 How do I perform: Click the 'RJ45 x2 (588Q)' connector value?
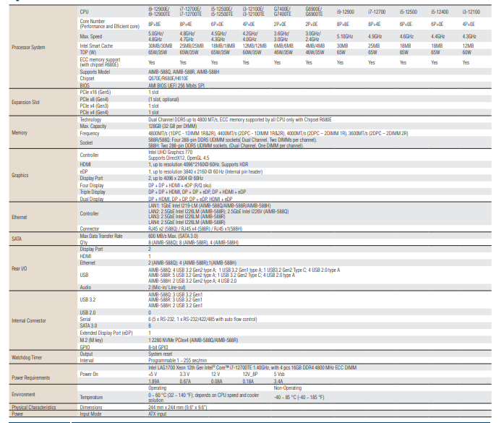click(x=163, y=229)
